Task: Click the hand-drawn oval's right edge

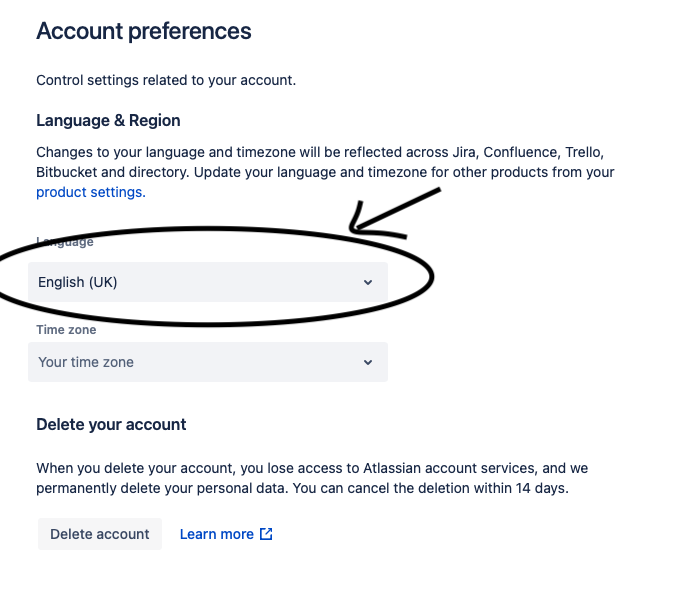Action: click(x=433, y=275)
